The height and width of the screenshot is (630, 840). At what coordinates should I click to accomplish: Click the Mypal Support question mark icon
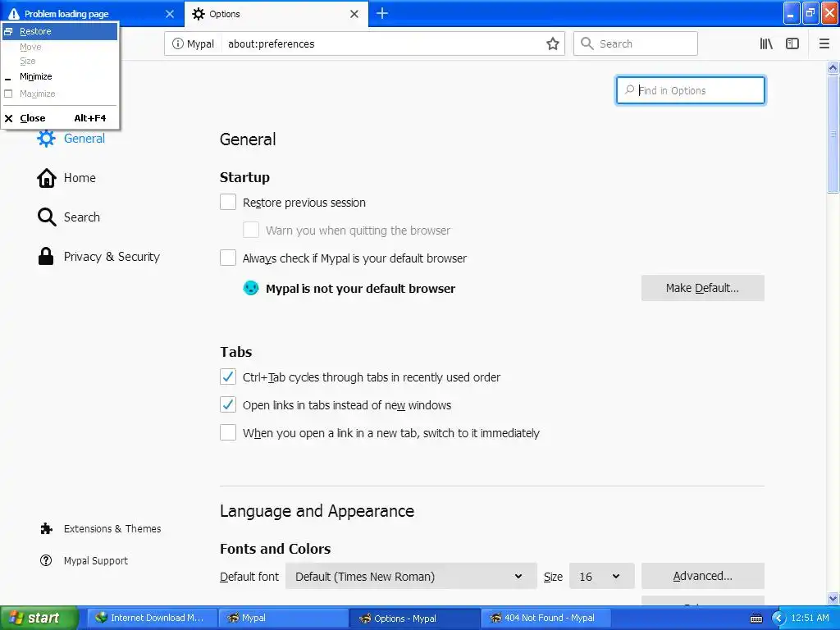tap(46, 560)
